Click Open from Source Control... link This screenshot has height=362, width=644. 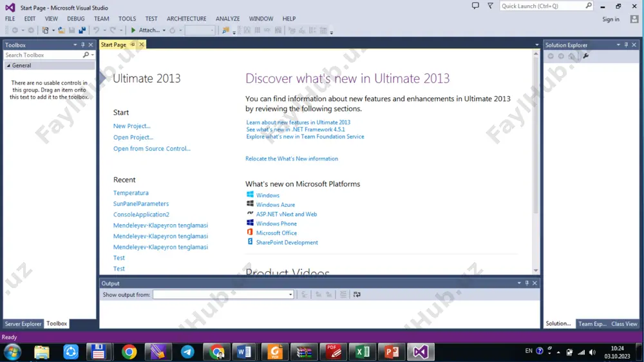152,148
